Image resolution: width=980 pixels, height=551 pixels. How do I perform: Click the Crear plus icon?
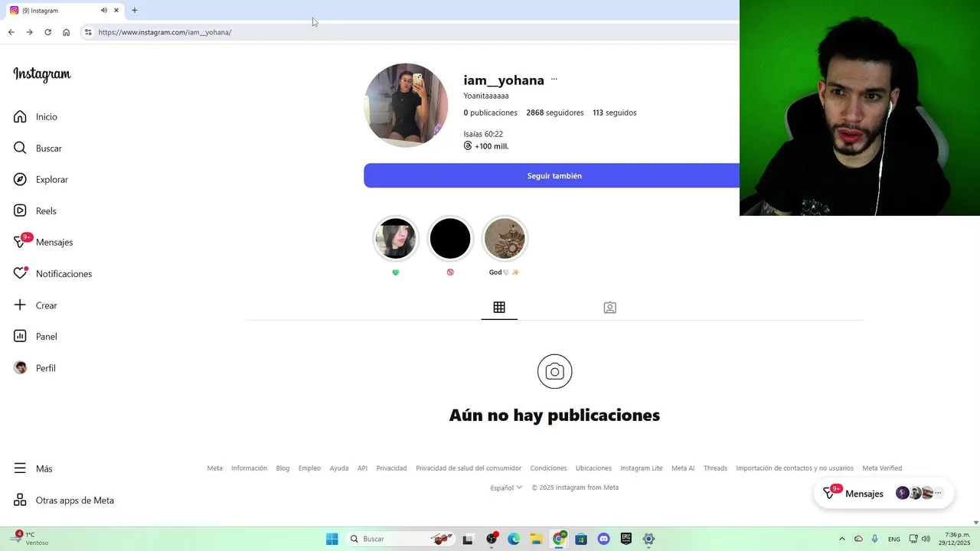[x=20, y=305]
